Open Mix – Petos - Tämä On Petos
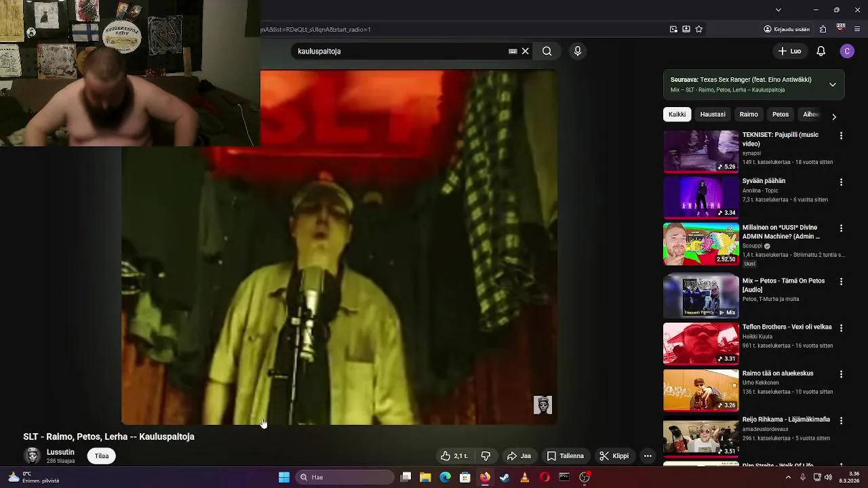Image resolution: width=868 pixels, height=488 pixels. (783, 285)
